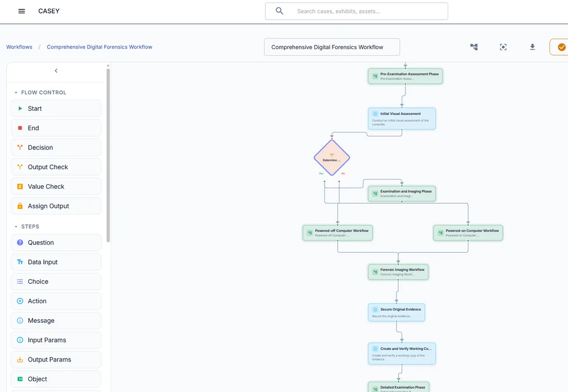Select the Pre-Examination Assessment Phase node

(405, 76)
